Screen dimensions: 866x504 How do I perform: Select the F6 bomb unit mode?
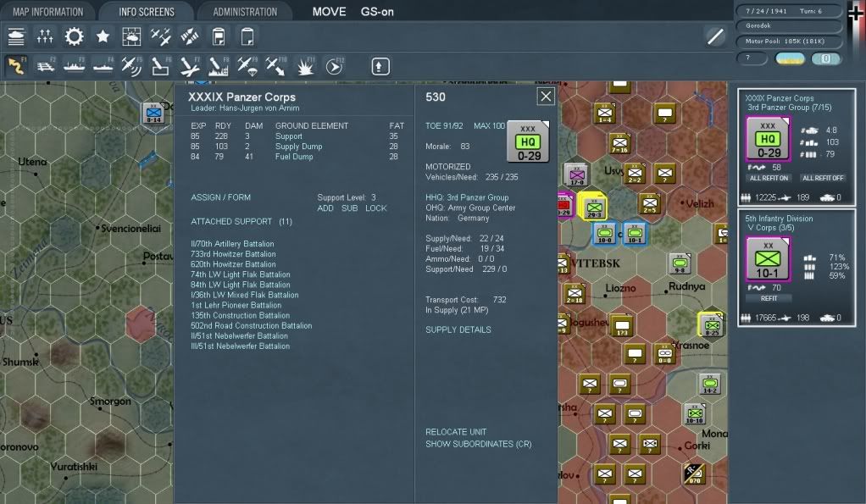tap(161, 66)
